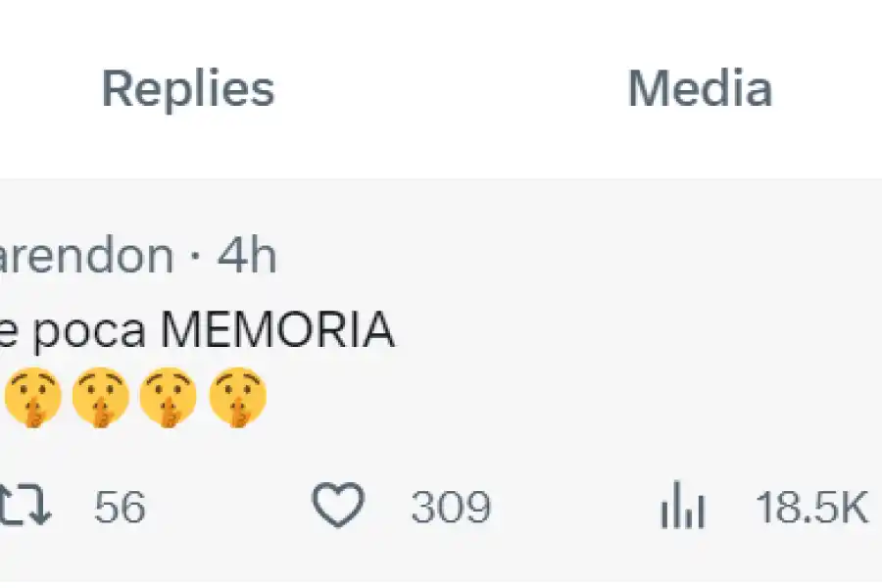Image resolution: width=882 pixels, height=588 pixels.
Task: Like the post with the heart icon
Action: pos(338,508)
